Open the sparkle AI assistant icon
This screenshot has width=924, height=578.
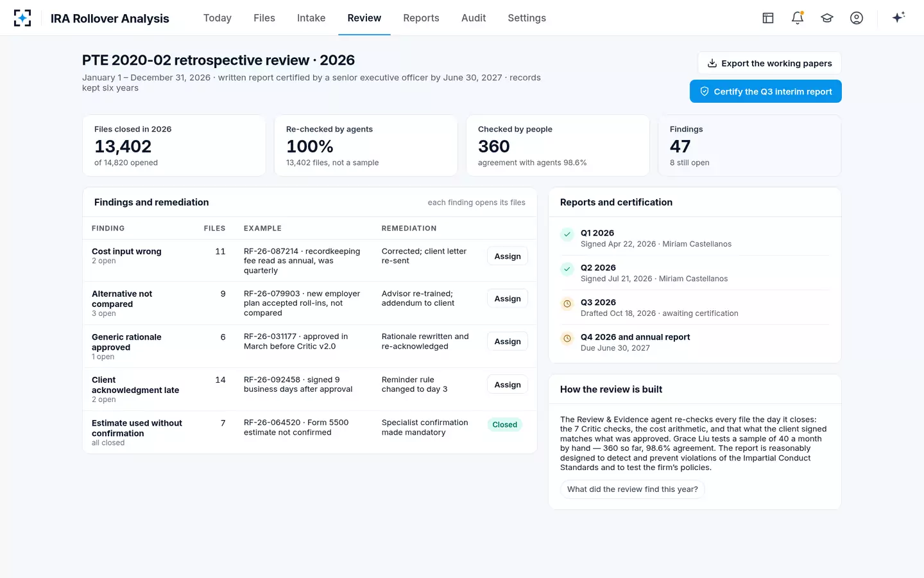(x=898, y=17)
